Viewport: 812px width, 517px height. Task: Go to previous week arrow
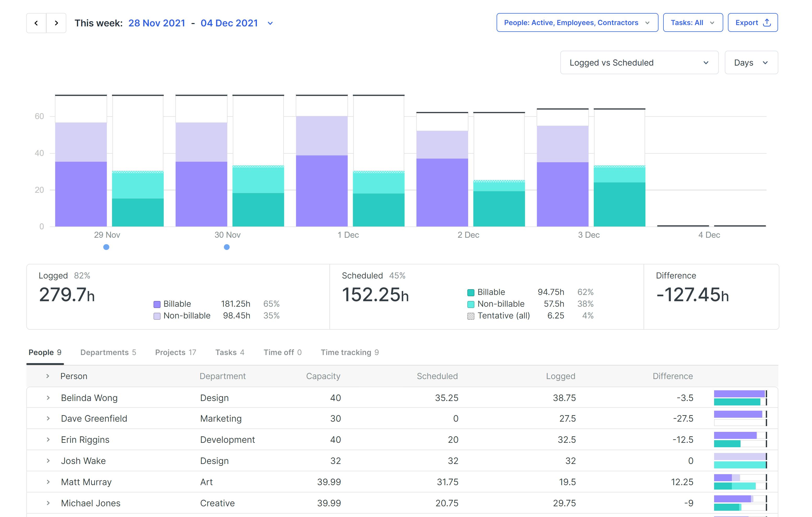click(x=36, y=23)
